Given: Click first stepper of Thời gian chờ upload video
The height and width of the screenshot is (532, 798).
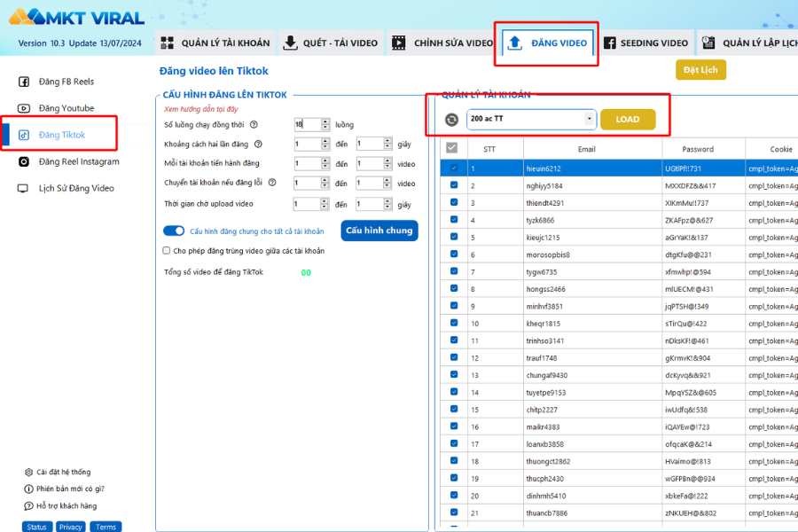Looking at the screenshot, I should (x=325, y=204).
